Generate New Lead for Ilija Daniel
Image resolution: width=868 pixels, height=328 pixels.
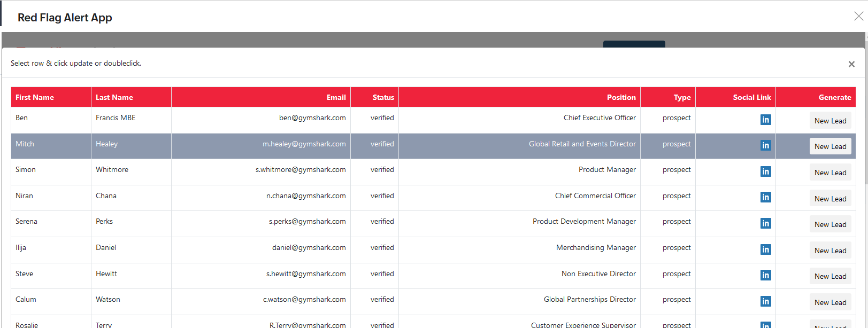(x=830, y=251)
